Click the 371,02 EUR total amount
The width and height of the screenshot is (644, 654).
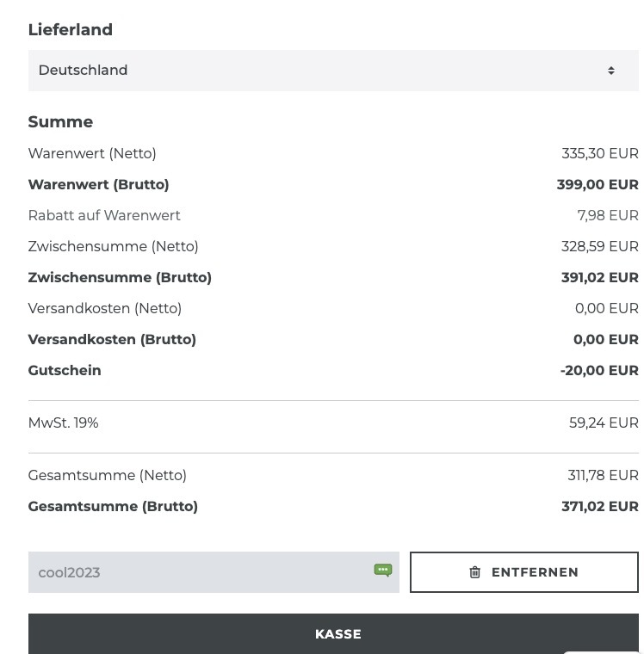(x=600, y=506)
